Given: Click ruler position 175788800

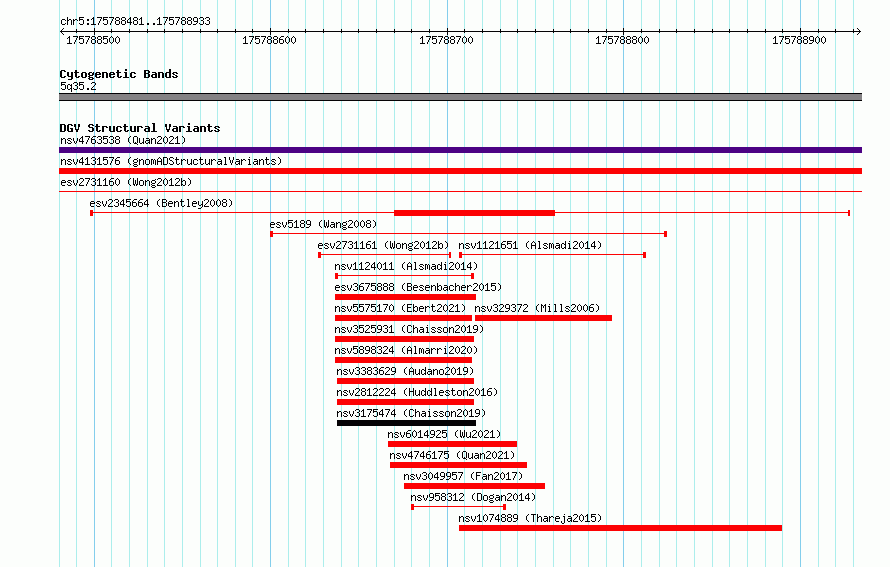Looking at the screenshot, I should 622,40.
